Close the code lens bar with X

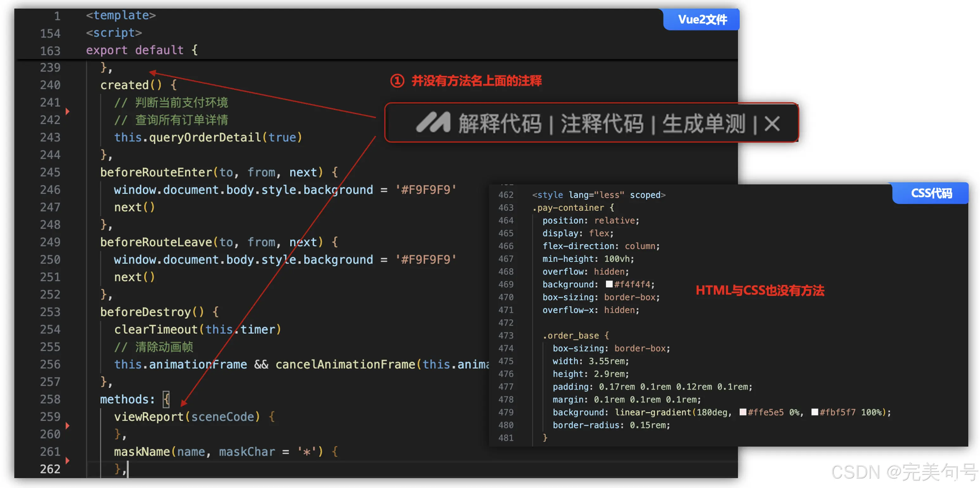tap(772, 123)
